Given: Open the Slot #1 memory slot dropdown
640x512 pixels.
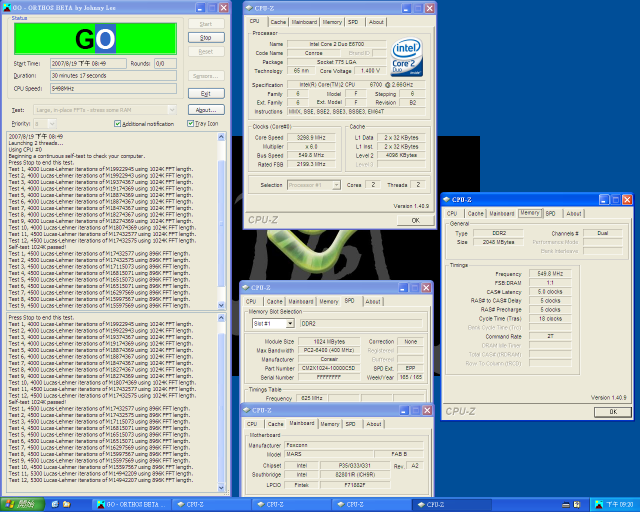Looking at the screenshot, I should pyautogui.click(x=290, y=323).
